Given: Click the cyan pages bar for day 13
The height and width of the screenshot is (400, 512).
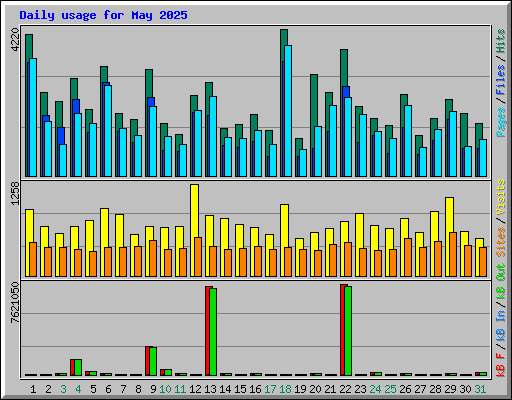Looking at the screenshot, I should [213, 136].
